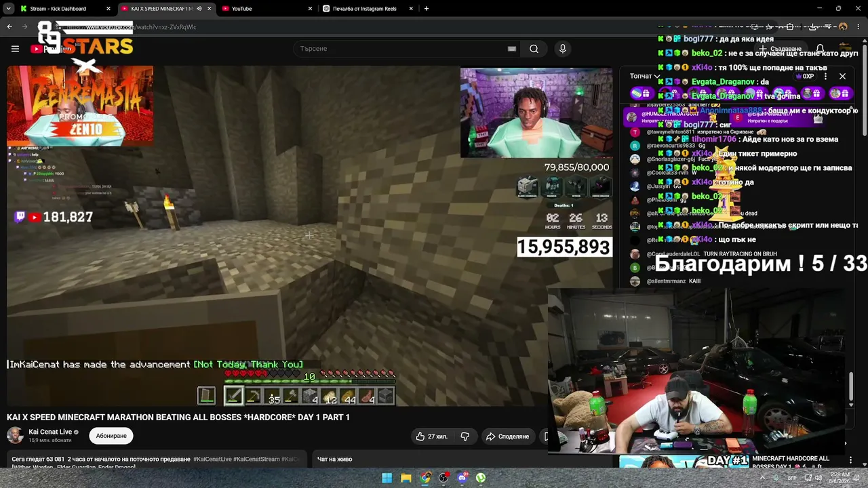Open YouTube notifications bell
Image resolution: width=868 pixels, height=488 pixels.
point(820,49)
